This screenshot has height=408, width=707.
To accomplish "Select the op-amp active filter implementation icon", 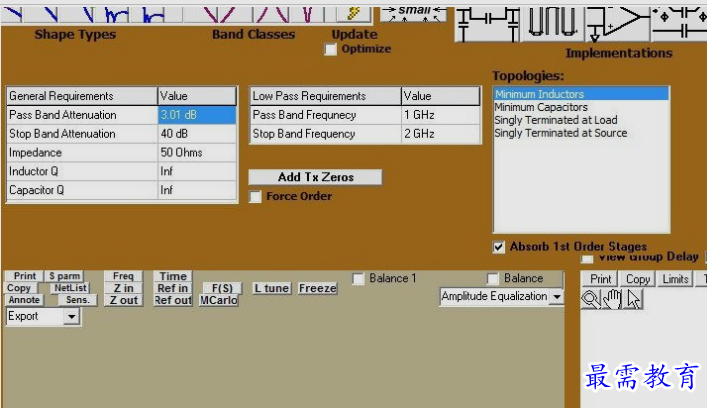I will coord(617,24).
